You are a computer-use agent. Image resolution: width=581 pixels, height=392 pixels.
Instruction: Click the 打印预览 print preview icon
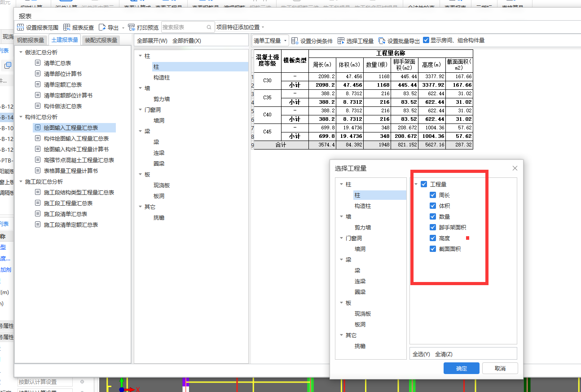[x=132, y=27]
